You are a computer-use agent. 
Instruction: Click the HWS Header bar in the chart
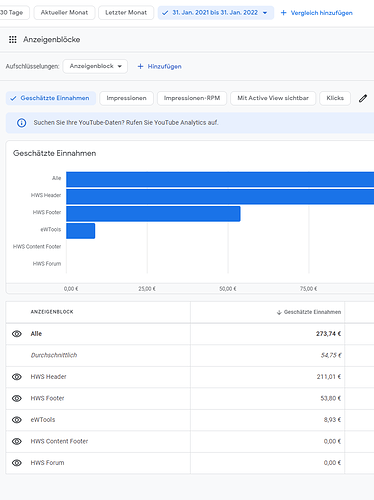tap(220, 197)
